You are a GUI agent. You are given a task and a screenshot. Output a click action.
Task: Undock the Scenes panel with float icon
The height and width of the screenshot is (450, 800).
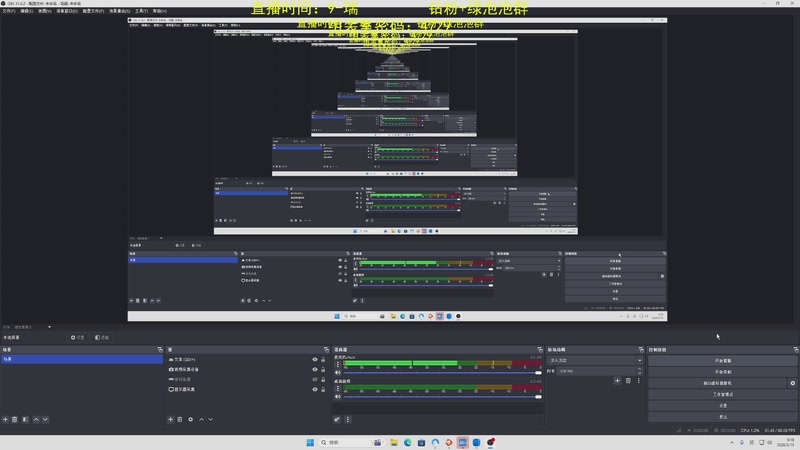[160, 349]
